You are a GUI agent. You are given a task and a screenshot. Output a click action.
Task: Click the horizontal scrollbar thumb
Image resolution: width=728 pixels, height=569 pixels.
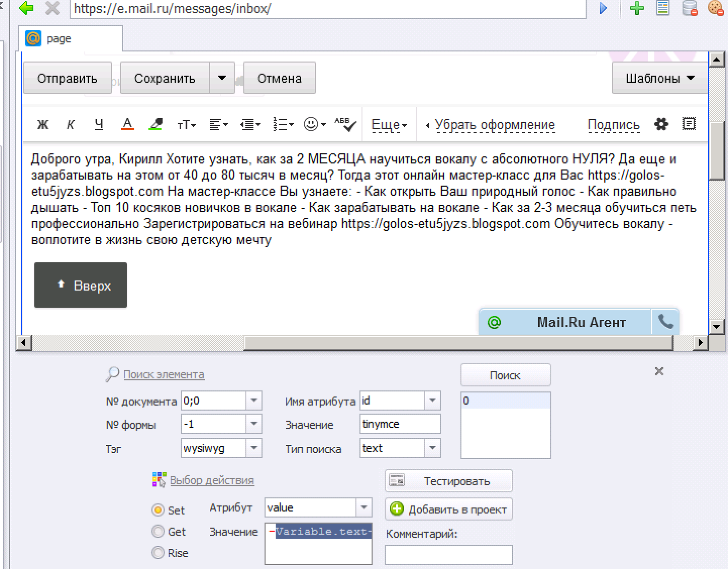pyautogui.click(x=458, y=343)
